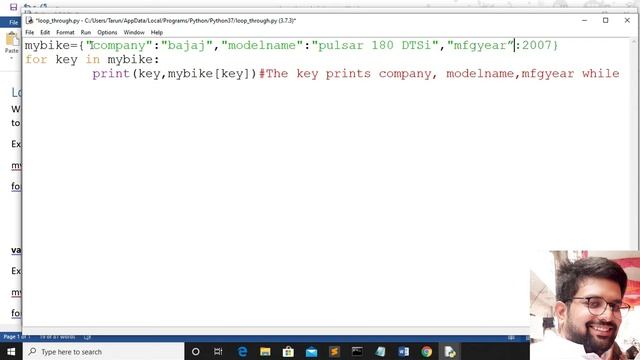Click the 'for' keyword on line two
Viewport: 640px width, 360px height.
pos(36,60)
